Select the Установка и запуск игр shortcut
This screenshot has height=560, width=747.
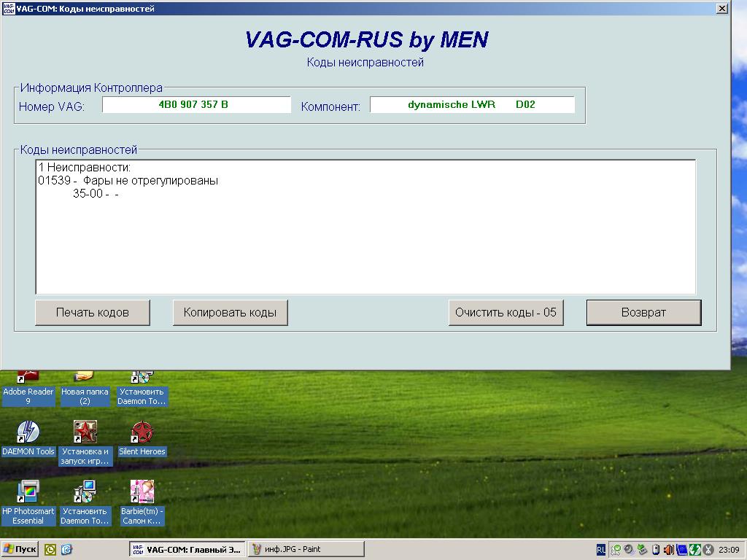85,433
